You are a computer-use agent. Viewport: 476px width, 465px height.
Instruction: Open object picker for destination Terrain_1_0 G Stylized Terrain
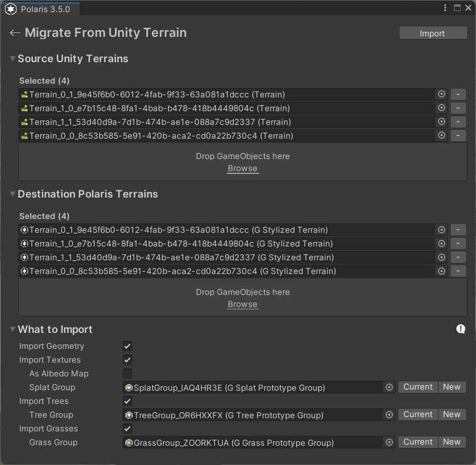coord(441,243)
